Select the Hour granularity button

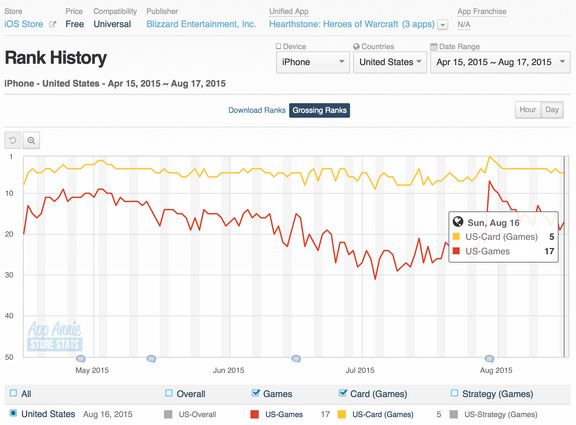point(528,109)
